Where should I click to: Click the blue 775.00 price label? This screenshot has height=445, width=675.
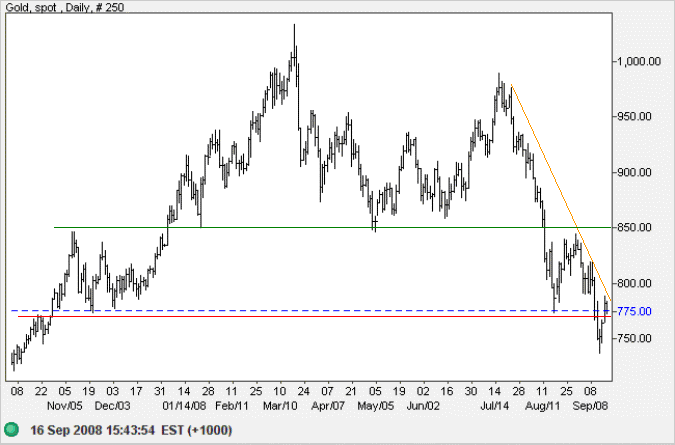635,311
